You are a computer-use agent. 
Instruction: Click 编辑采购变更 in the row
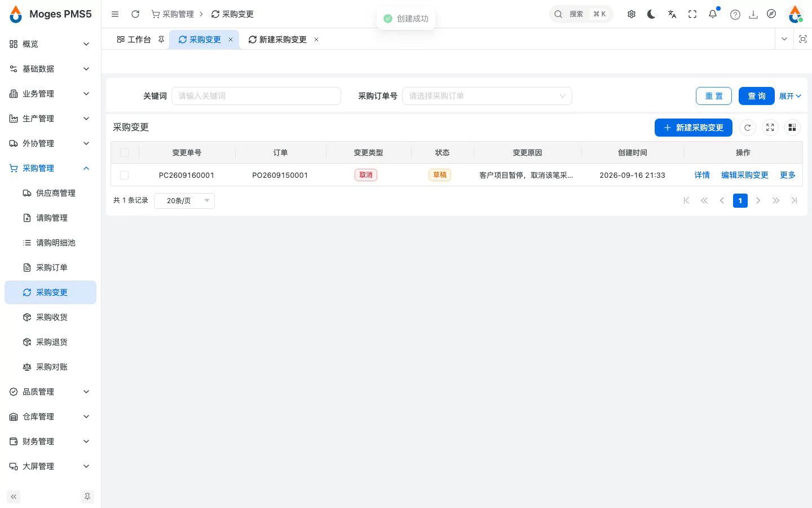(x=745, y=175)
